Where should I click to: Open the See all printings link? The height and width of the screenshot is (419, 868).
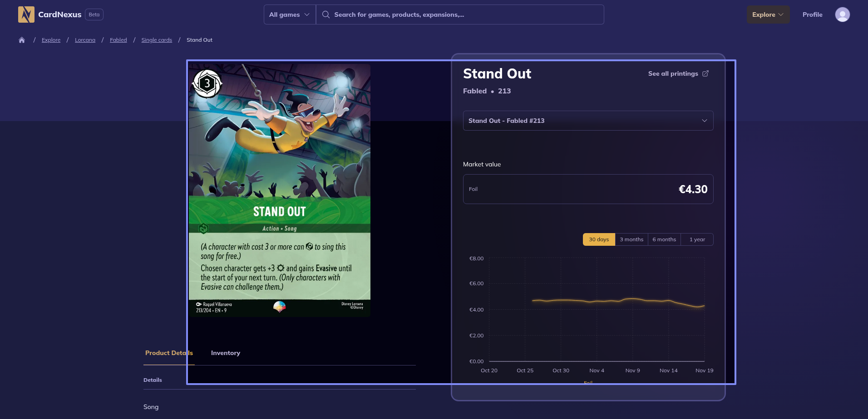pyautogui.click(x=673, y=73)
